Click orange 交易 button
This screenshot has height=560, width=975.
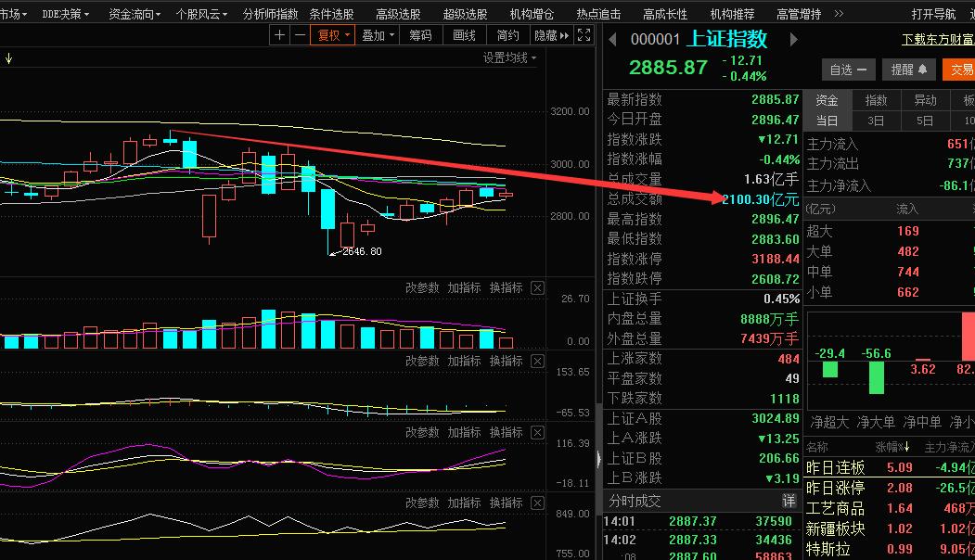(x=959, y=70)
